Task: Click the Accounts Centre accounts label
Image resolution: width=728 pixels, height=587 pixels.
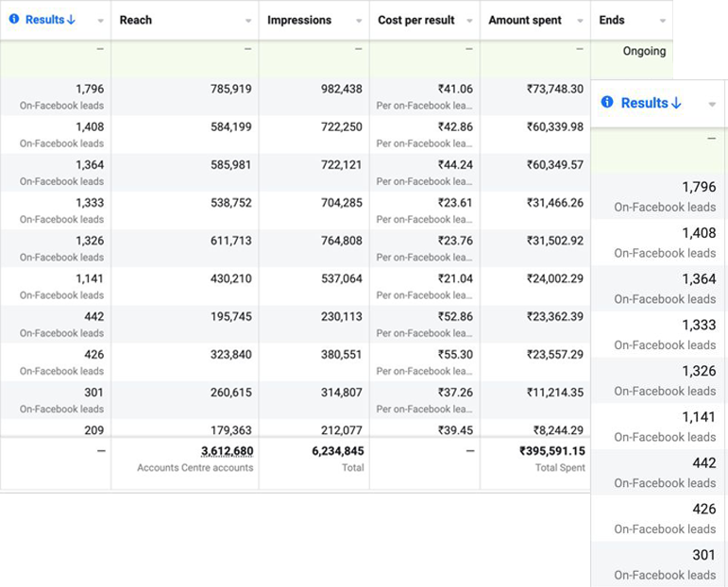Action: pos(195,467)
